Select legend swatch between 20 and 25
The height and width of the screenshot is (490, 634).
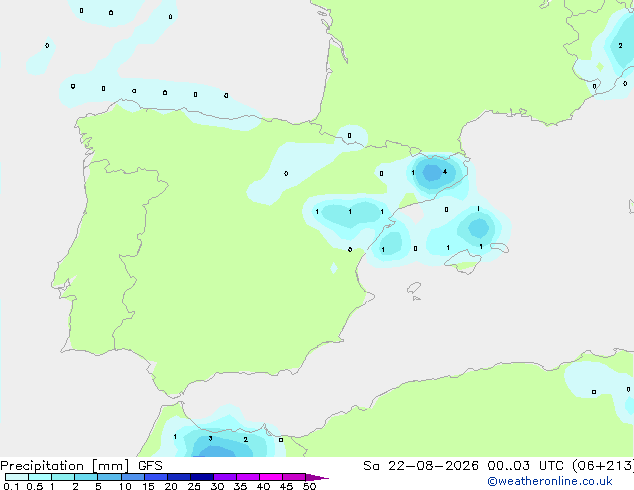tap(178, 477)
